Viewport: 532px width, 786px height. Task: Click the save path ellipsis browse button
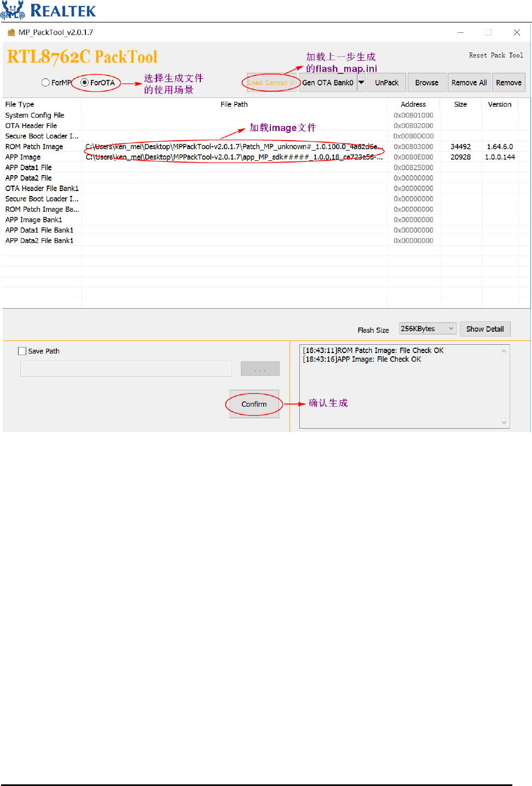pyautogui.click(x=260, y=368)
